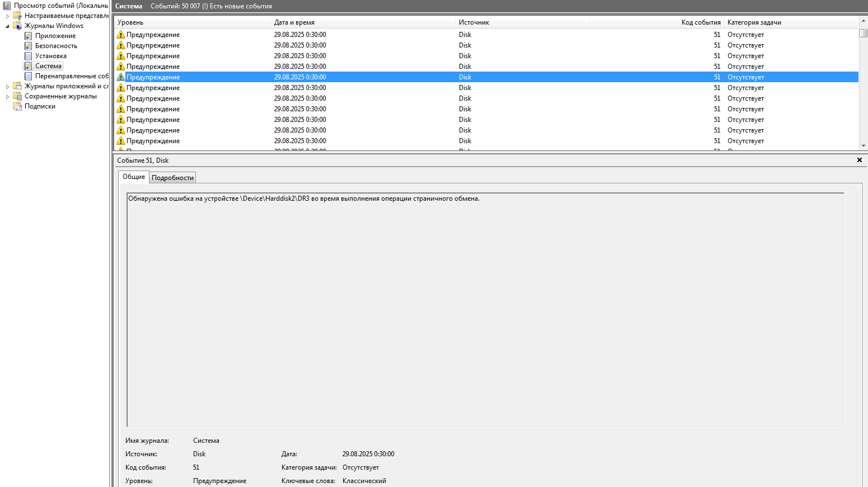Sort events by Категория задачи column header

tap(791, 22)
